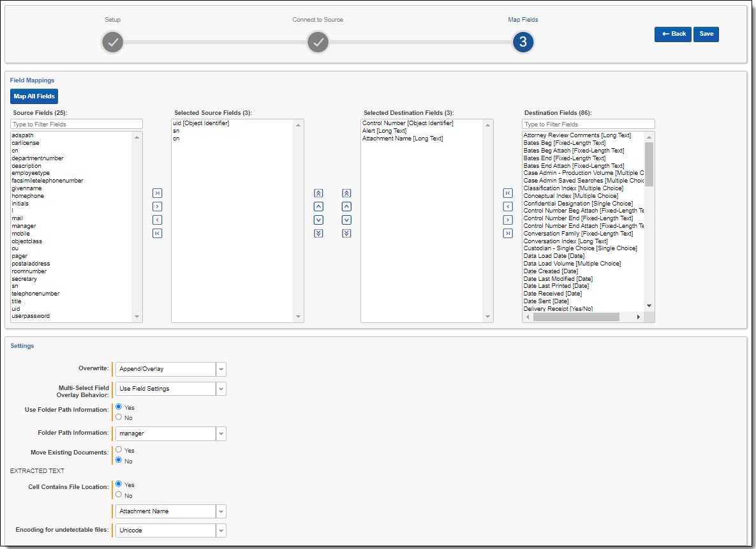Open Encoding for undetectable files dropdown
Viewport: 756px width, 549px height.
(221, 531)
